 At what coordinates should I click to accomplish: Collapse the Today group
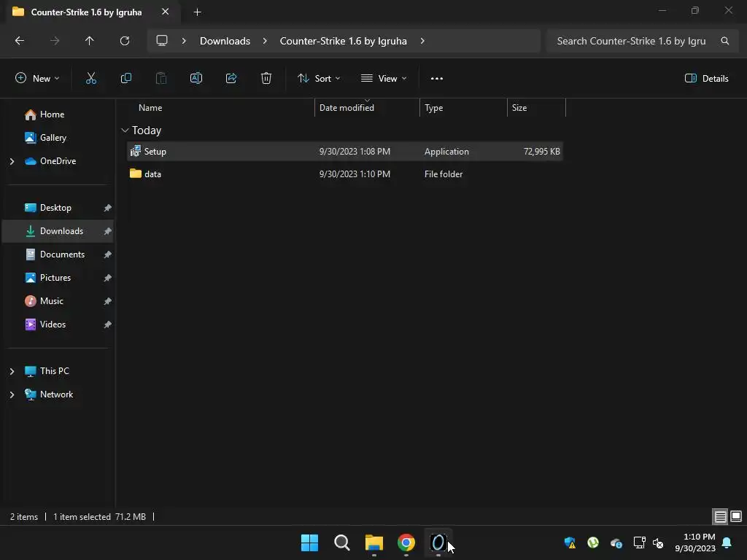click(x=125, y=131)
